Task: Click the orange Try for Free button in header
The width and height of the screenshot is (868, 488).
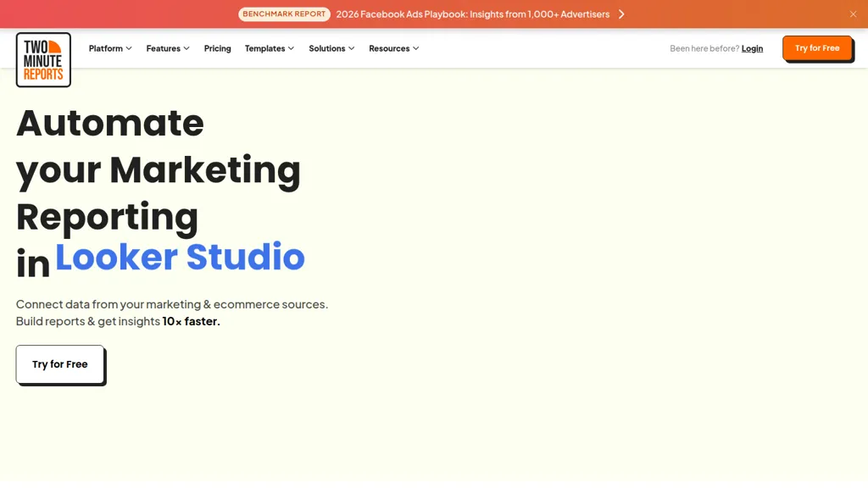Action: [817, 48]
